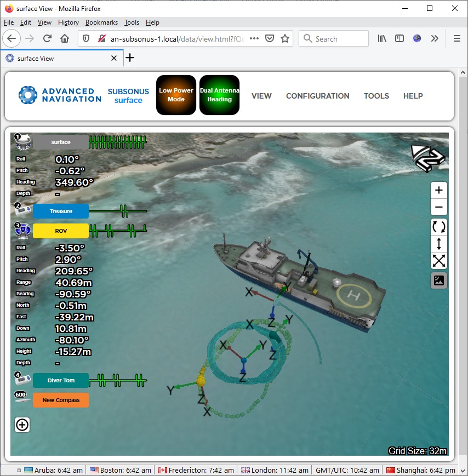The height and width of the screenshot is (476, 468).
Task: Open Firefox Bookmarks menu
Action: click(x=101, y=22)
